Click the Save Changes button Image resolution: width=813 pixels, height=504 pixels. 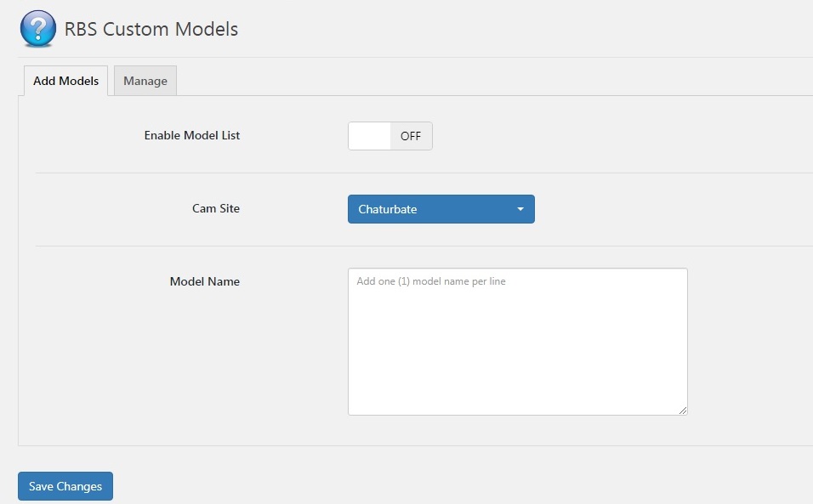65,486
